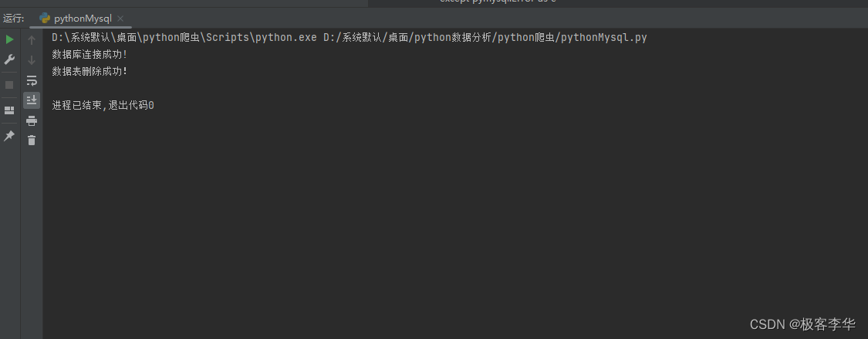The image size is (868, 339).
Task: Click the 数据库连接成功! output line
Action: pyautogui.click(x=90, y=54)
